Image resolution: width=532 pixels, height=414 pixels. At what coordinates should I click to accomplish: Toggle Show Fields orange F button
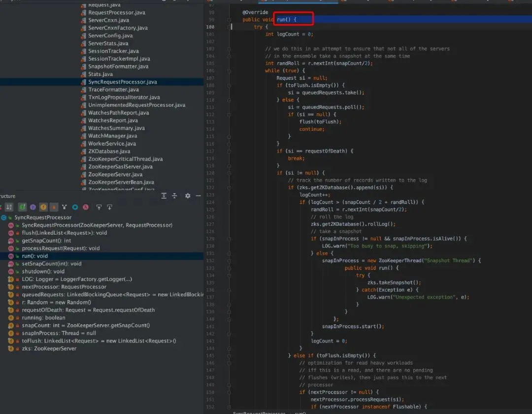(x=43, y=207)
